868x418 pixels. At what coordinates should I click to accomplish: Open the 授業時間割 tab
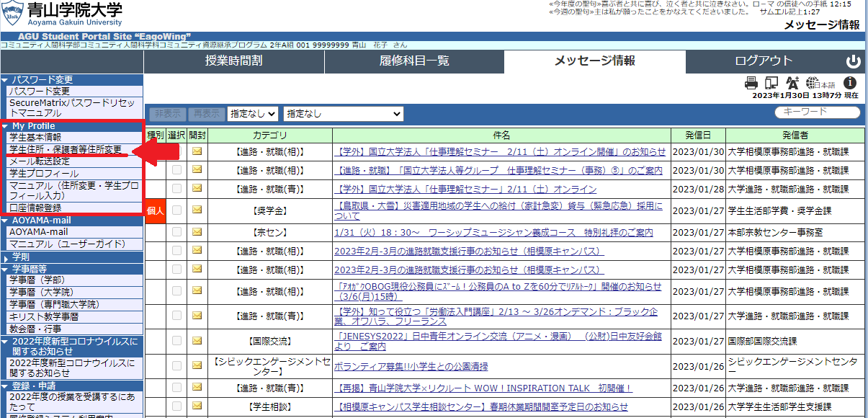pos(234,61)
